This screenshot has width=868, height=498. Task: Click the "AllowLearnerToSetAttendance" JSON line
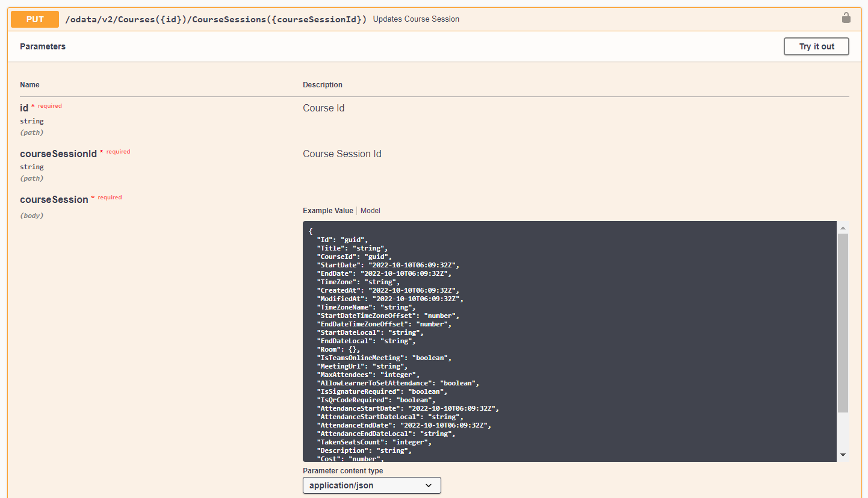coord(398,383)
